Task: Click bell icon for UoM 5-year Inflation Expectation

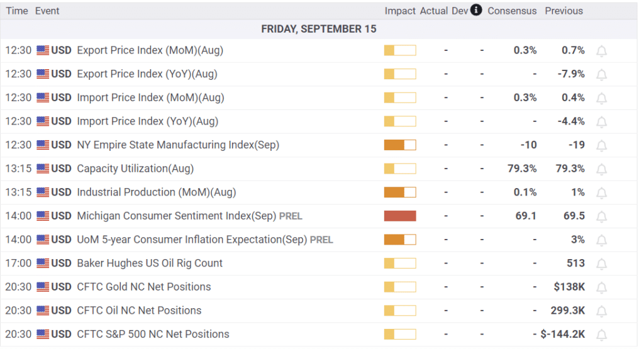Action: point(601,240)
